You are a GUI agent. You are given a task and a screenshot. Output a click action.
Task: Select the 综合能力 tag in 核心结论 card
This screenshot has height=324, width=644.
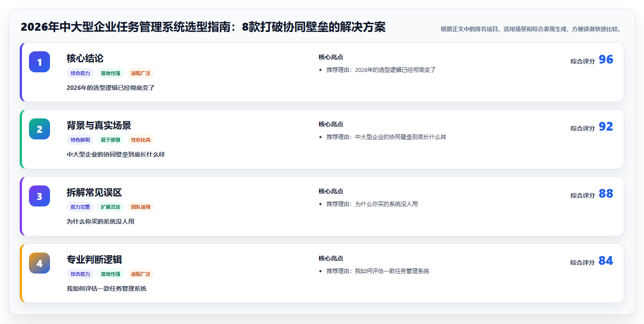coord(80,73)
